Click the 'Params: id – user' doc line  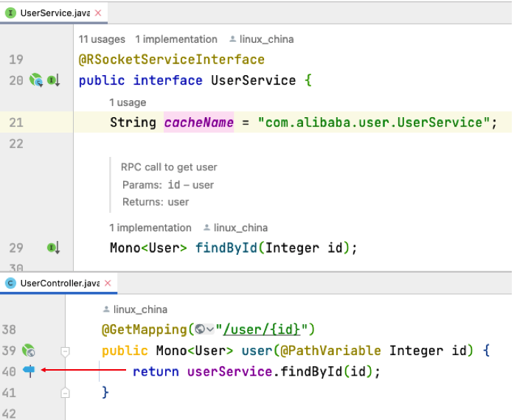point(168,185)
